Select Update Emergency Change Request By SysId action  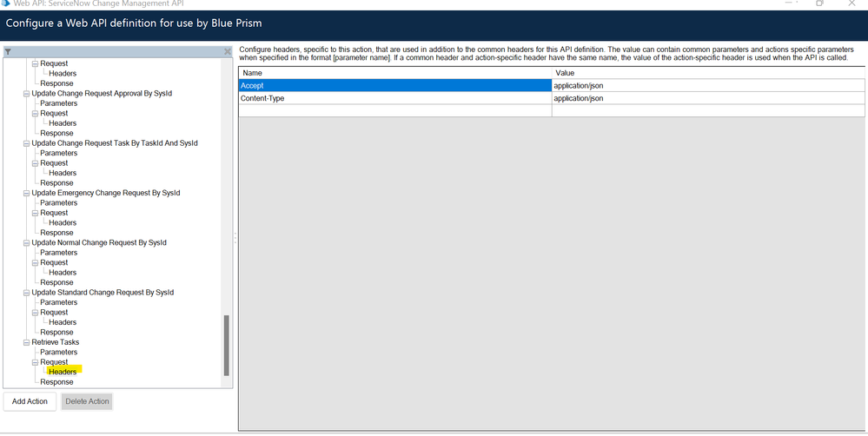[106, 193]
